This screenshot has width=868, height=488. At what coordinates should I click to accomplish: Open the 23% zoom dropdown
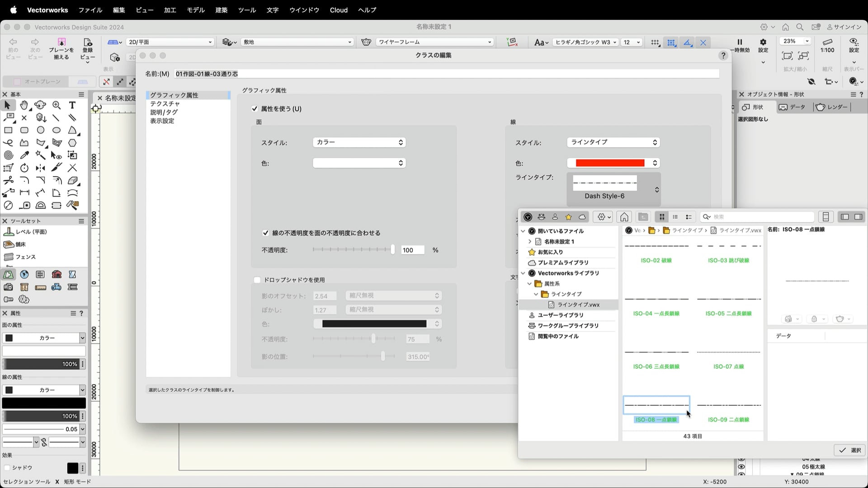pyautogui.click(x=796, y=41)
